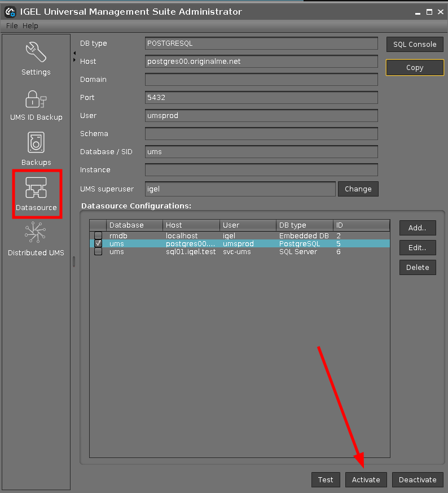Click the IGEL app logo in title bar
Image resolution: width=448 pixels, height=493 pixels.
click(x=10, y=11)
